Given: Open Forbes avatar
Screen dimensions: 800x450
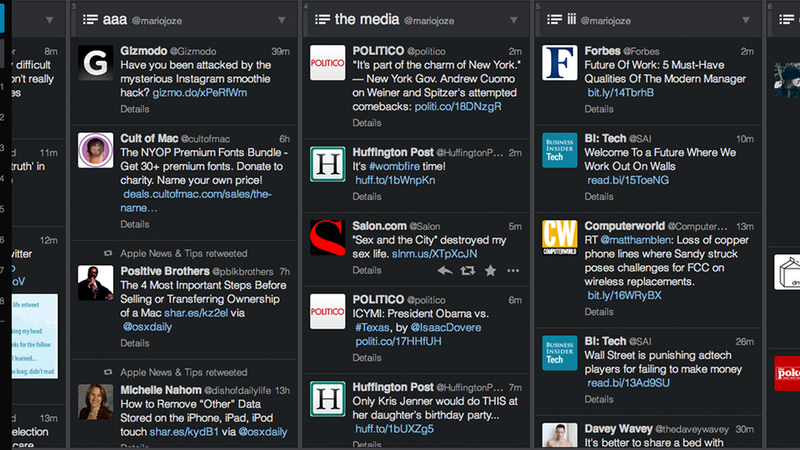Looking at the screenshot, I should pos(560,63).
